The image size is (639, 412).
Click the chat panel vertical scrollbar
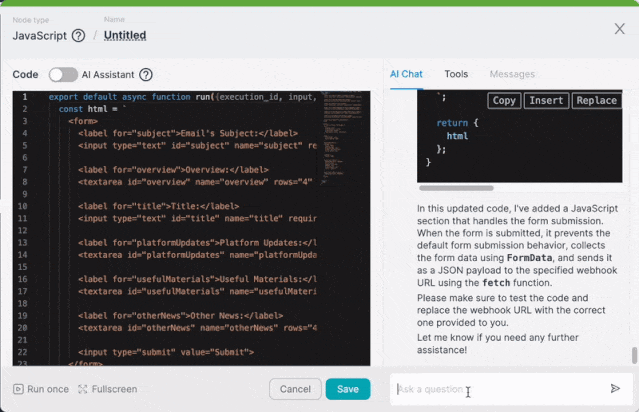(633, 355)
